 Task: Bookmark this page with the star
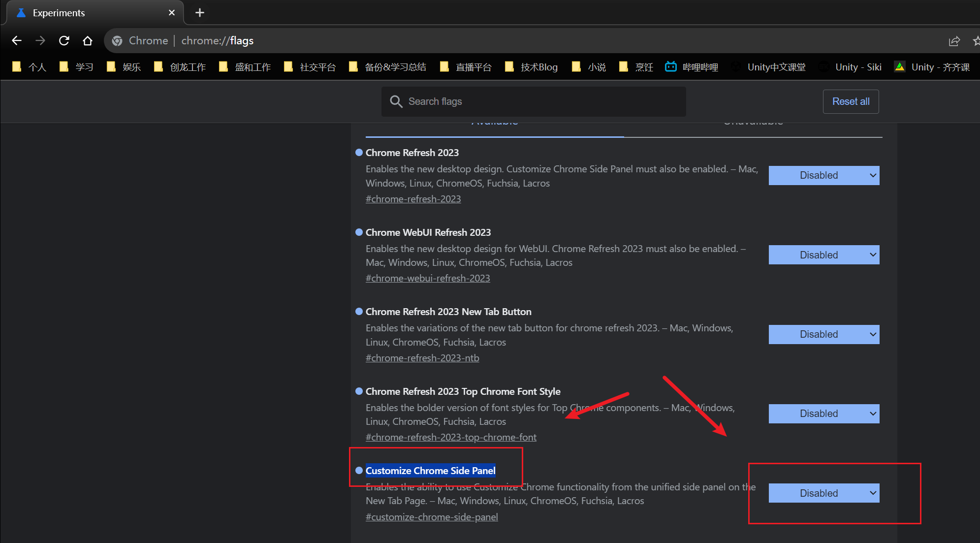(x=976, y=41)
